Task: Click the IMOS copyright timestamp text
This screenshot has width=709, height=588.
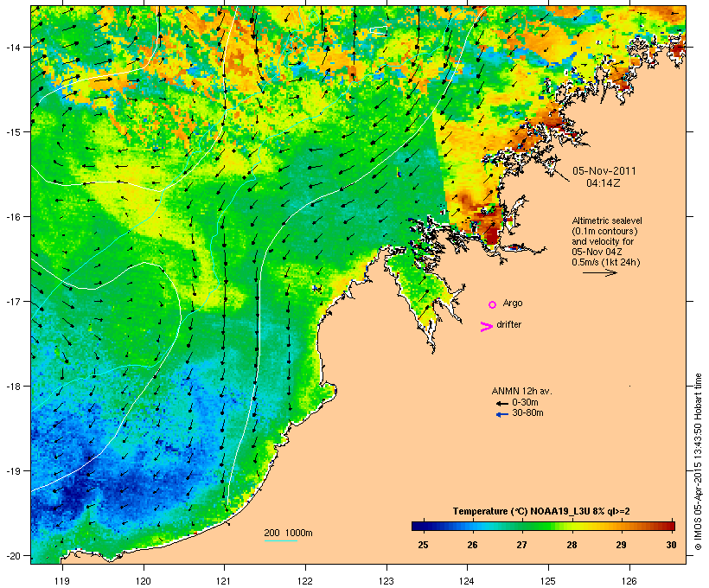Action: (x=698, y=462)
